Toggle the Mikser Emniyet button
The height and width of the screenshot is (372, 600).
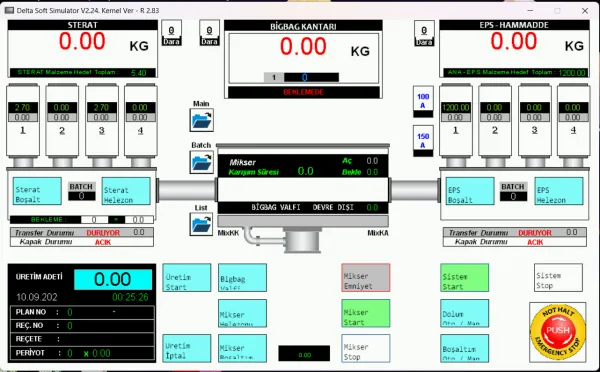tap(366, 277)
